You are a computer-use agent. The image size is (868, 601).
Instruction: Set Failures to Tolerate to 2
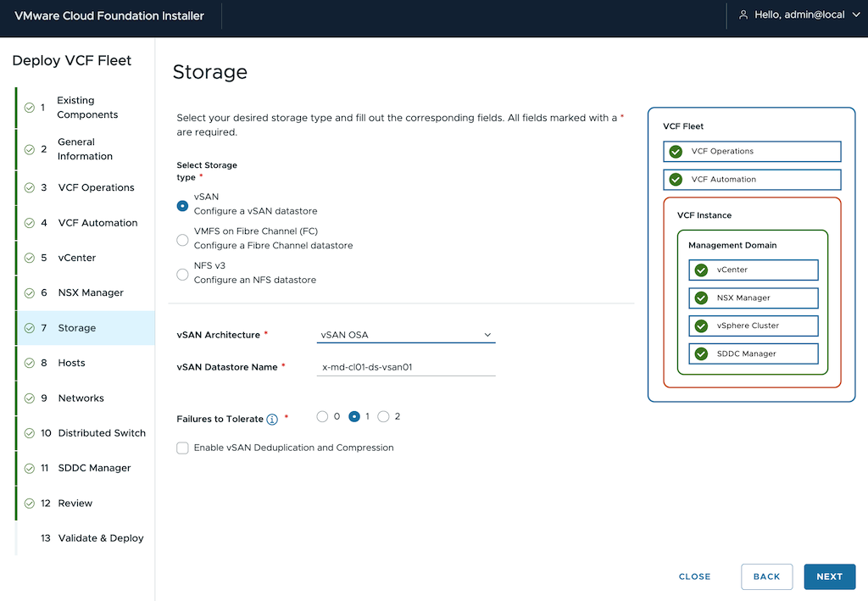click(383, 416)
